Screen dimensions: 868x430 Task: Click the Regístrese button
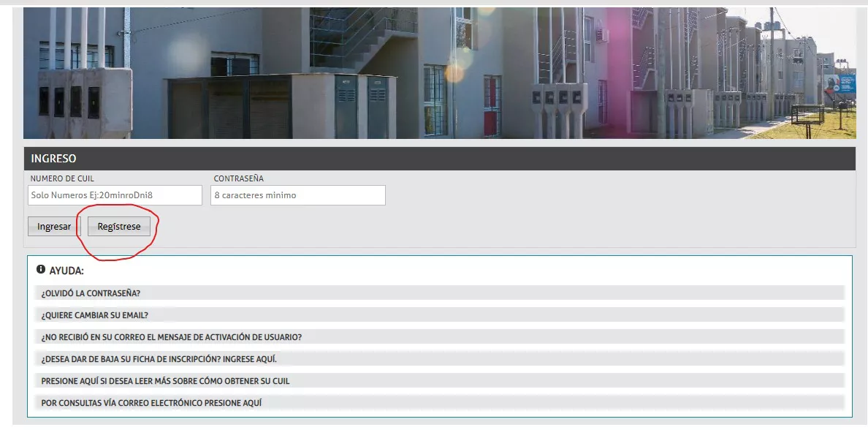coord(119,227)
